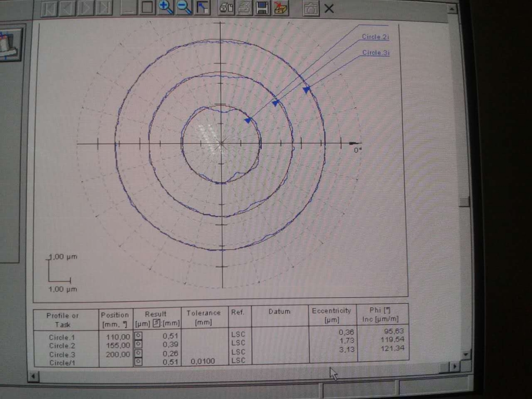
Task: Go to first page navigation button
Action: [x=49, y=8]
